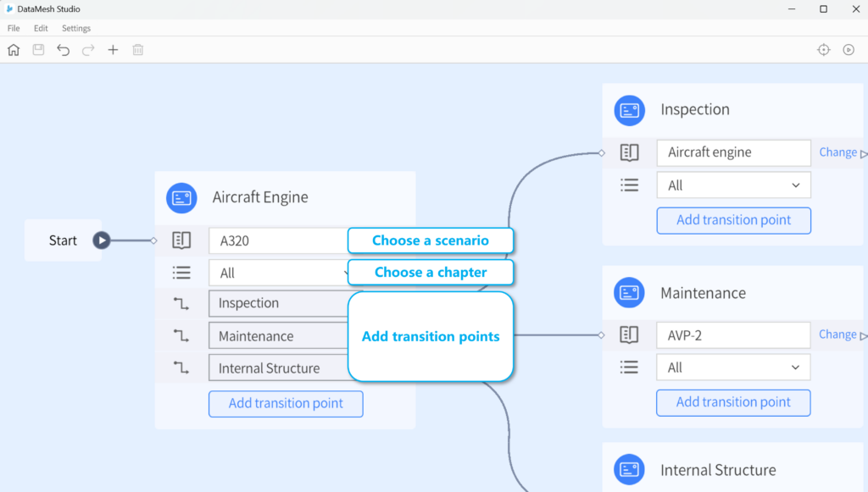This screenshot has width=868, height=492.
Task: Click the Home icon in toolbar
Action: [x=14, y=50]
